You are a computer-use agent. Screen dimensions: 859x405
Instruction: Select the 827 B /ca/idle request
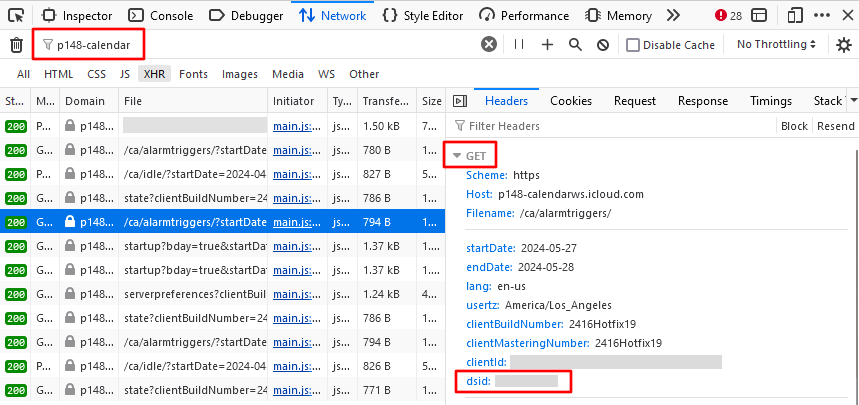point(222,174)
